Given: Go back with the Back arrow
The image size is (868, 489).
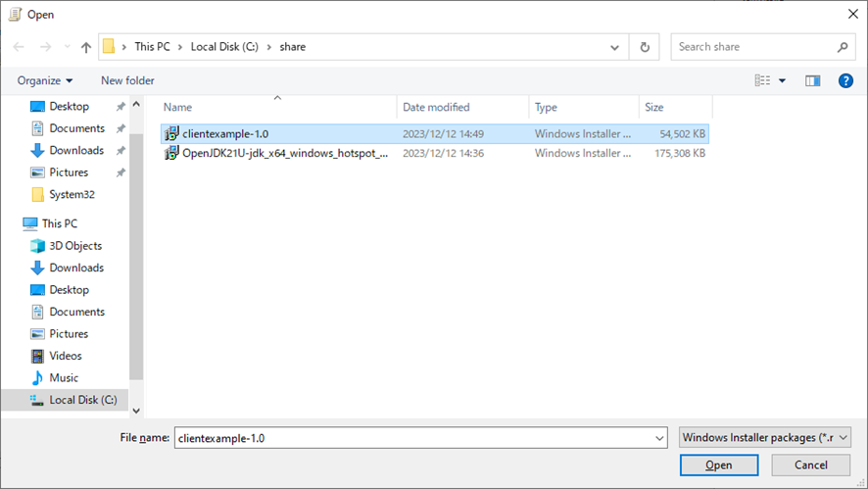Looking at the screenshot, I should (x=19, y=47).
